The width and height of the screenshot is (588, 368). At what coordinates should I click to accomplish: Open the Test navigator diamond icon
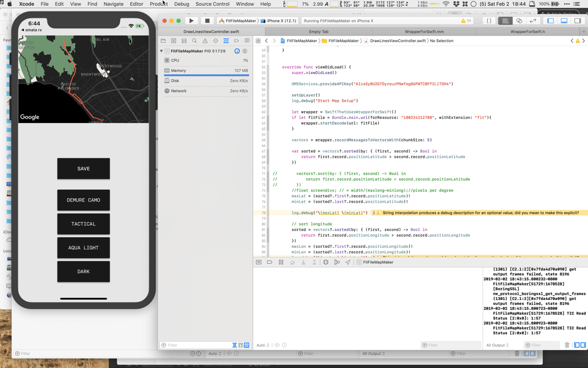pyautogui.click(x=215, y=41)
